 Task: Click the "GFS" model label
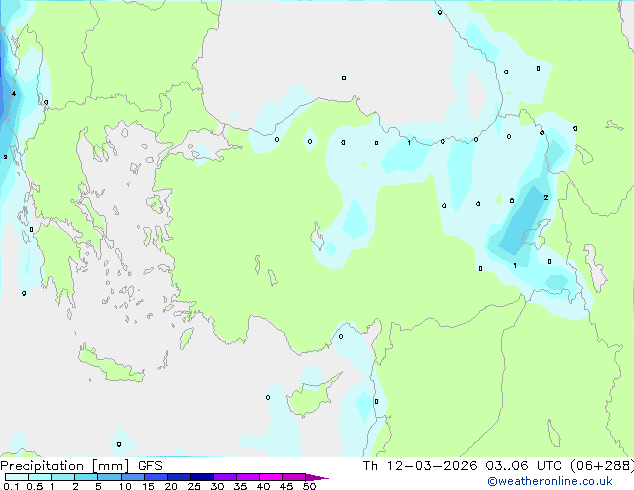tap(150, 466)
